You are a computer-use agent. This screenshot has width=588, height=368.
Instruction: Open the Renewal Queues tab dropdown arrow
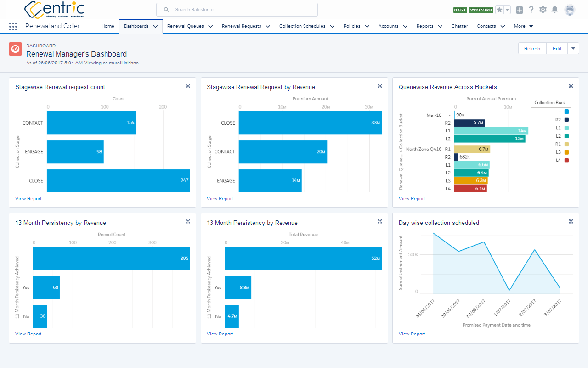click(x=210, y=27)
